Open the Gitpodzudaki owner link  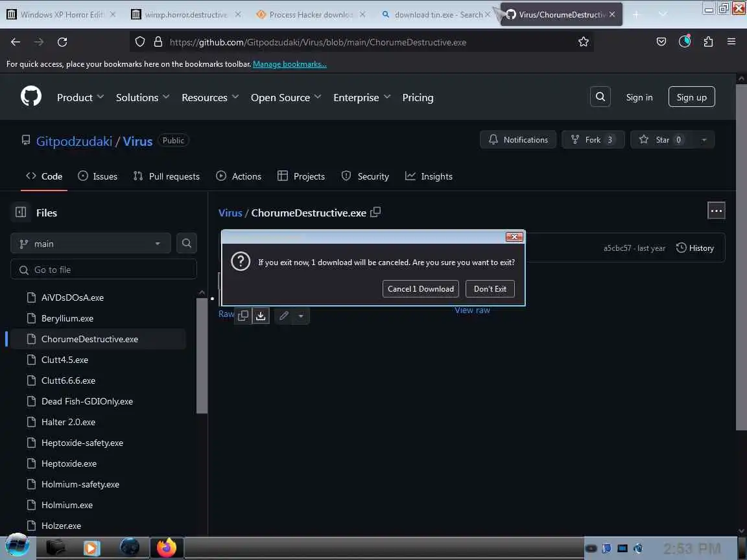pyautogui.click(x=75, y=141)
